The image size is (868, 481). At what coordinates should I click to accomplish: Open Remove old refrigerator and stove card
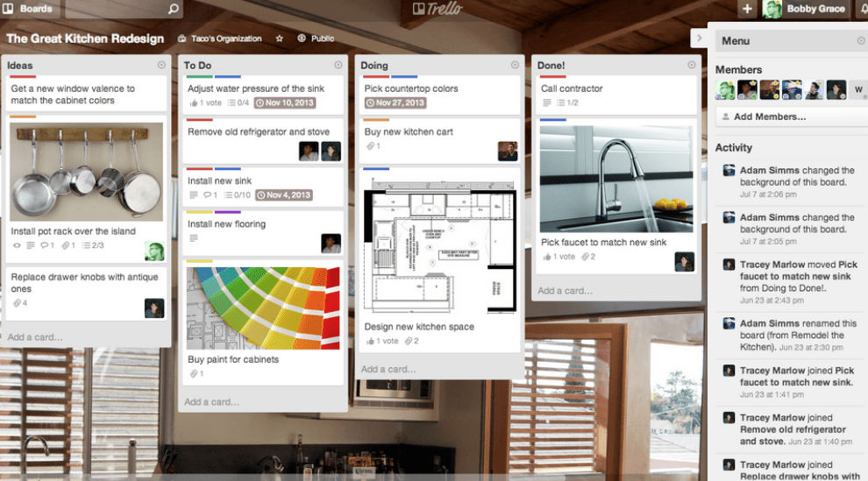pyautogui.click(x=264, y=140)
